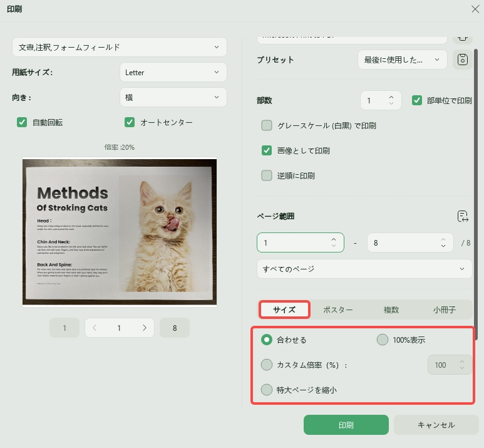This screenshot has width=484, height=448.
Task: Decrease start page with down arrow
Action: pos(333,246)
